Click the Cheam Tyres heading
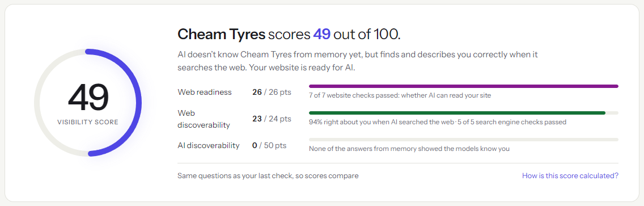This screenshot has height=206, width=644. click(x=221, y=35)
